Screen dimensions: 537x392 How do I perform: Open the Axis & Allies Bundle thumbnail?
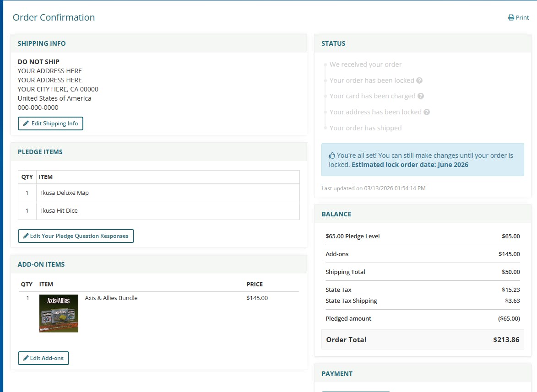click(x=59, y=313)
